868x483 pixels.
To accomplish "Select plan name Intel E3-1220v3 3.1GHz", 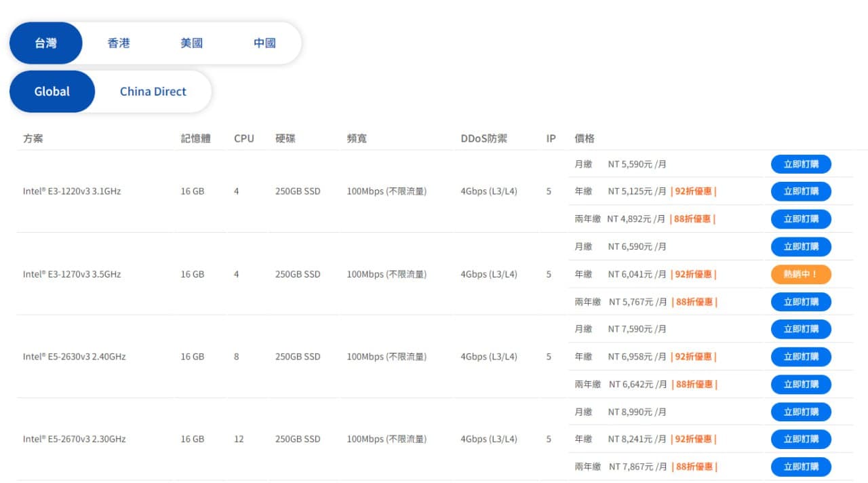I will [x=72, y=191].
